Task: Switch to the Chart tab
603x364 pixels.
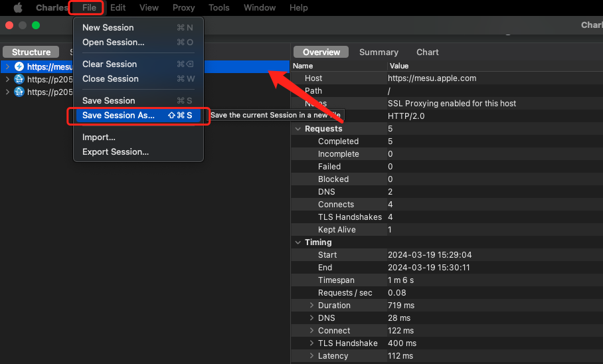Action: point(427,52)
